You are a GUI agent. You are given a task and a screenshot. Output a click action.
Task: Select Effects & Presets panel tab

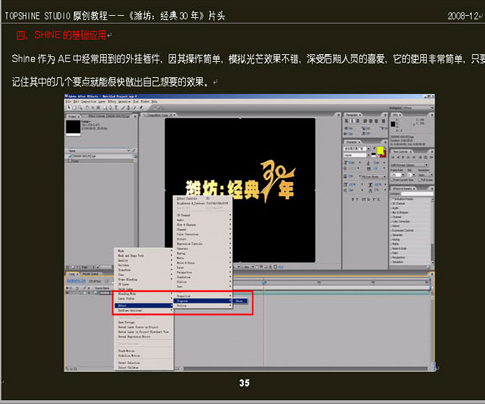(403, 189)
